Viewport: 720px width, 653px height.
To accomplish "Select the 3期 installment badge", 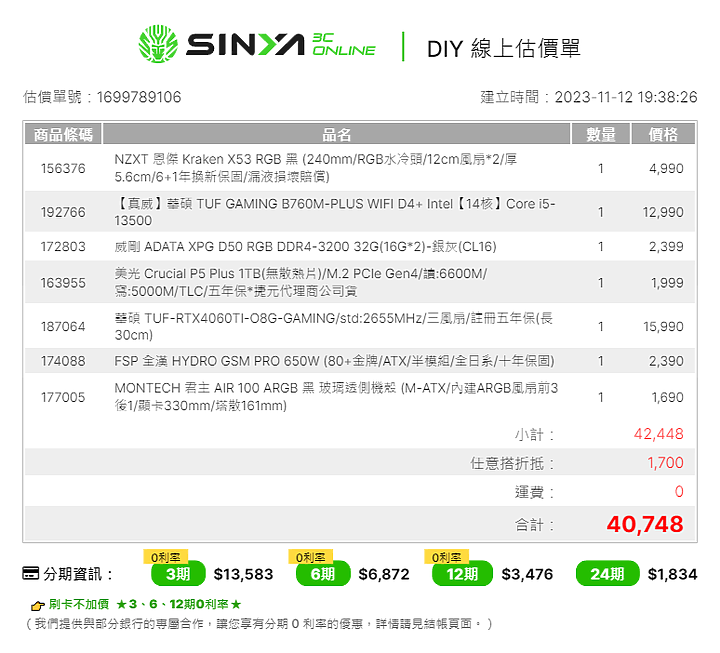I will coord(178,574).
